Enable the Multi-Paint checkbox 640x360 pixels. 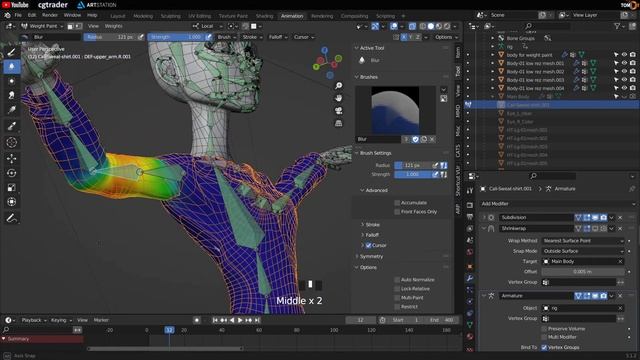[x=397, y=298]
